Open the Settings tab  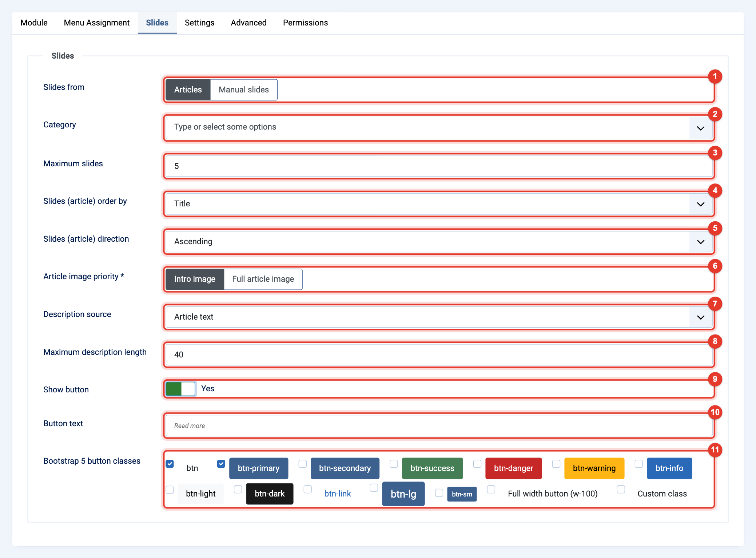click(199, 23)
